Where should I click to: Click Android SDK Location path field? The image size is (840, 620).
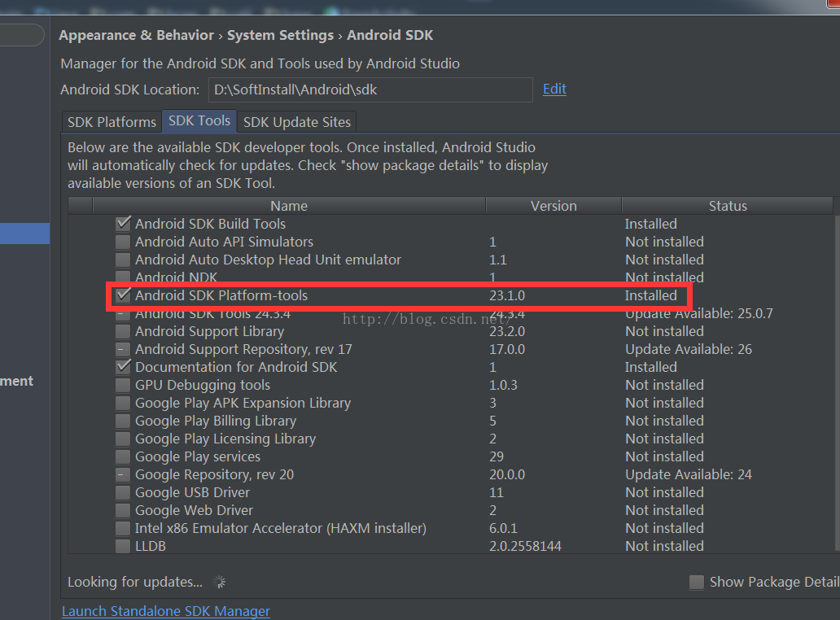(x=370, y=90)
